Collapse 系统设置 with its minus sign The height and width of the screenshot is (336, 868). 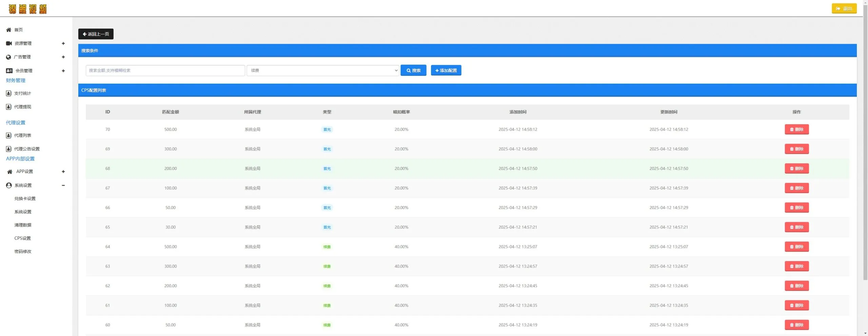63,185
